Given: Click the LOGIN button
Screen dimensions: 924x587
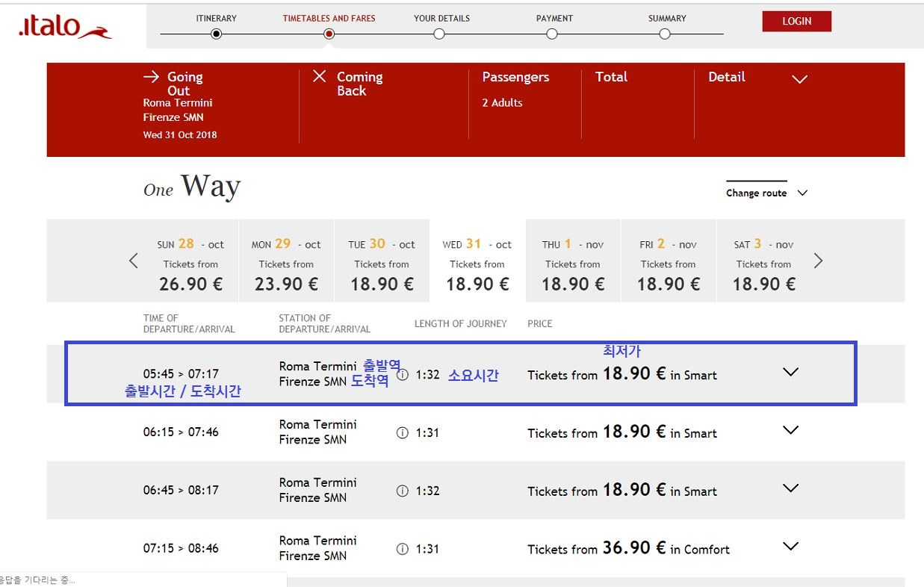Looking at the screenshot, I should coord(796,21).
